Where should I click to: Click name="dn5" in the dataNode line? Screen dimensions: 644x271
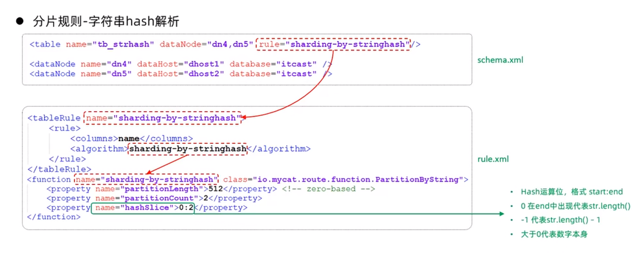coord(106,74)
